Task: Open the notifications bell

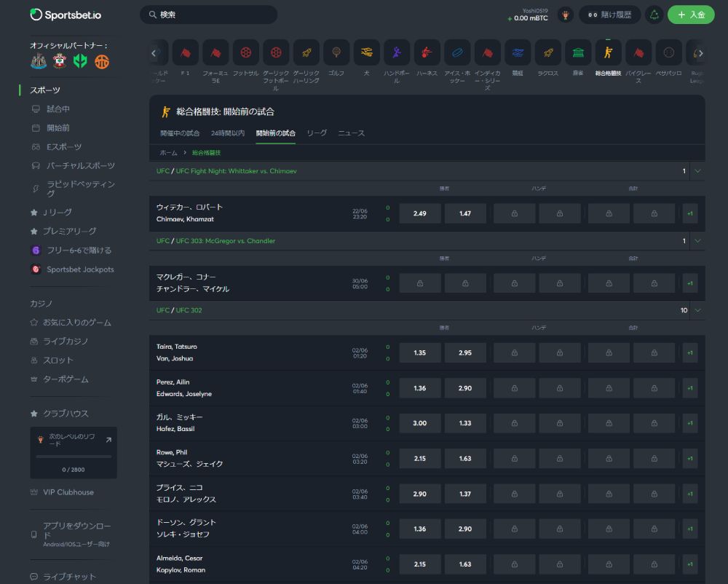Action: (654, 15)
